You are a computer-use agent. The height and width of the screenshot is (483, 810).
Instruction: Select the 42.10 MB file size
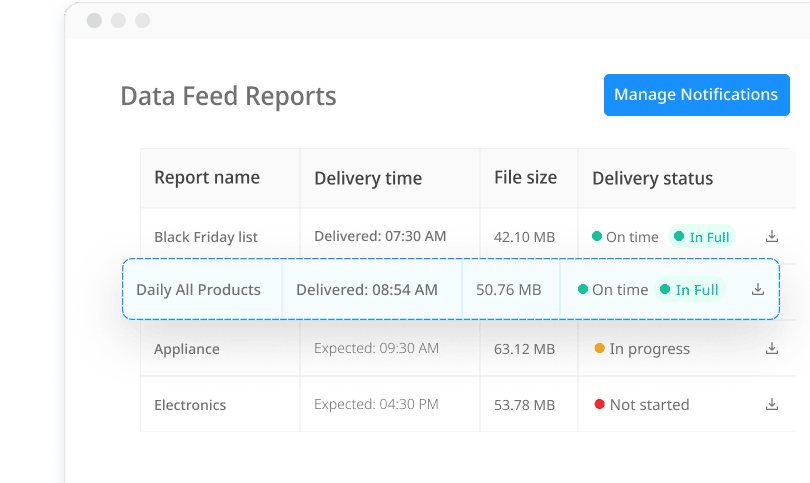click(x=524, y=237)
